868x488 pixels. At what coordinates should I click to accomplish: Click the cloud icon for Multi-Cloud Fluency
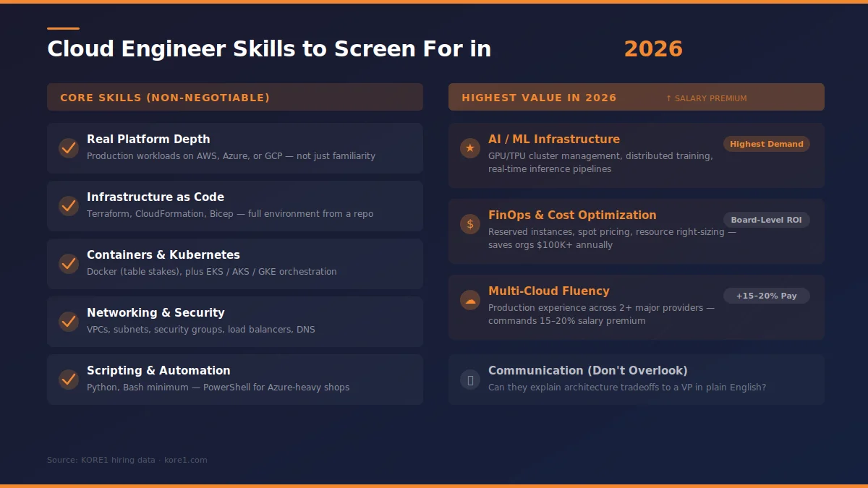pos(469,299)
